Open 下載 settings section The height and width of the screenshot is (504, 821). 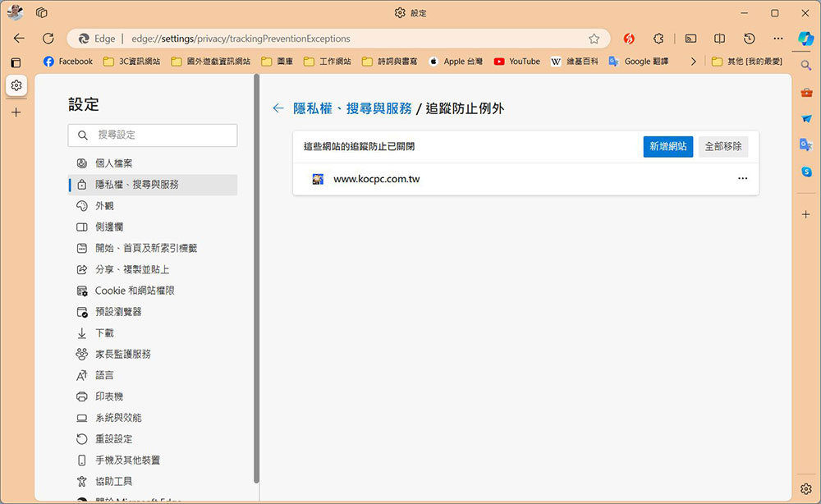(x=153, y=333)
